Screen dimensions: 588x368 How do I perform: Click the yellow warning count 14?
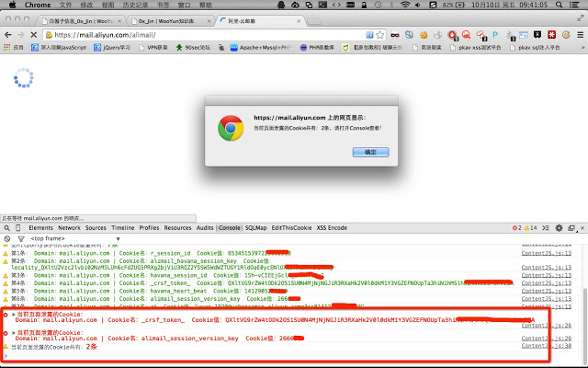(x=531, y=228)
